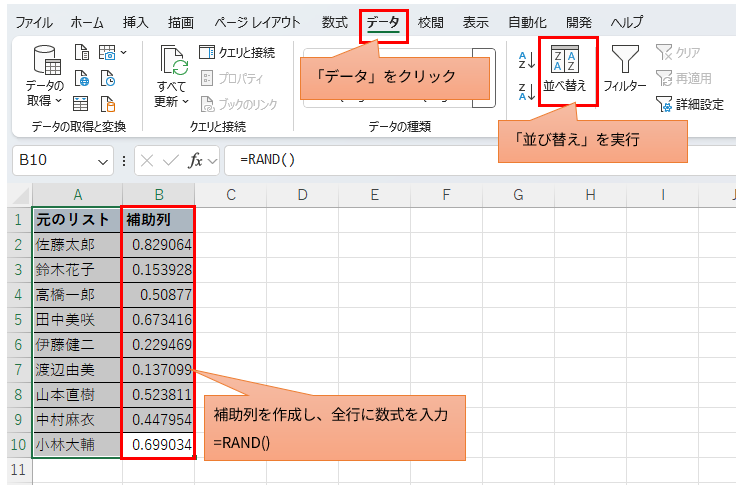740x496 pixels.
Task: Select column B header
Action: coord(159,195)
